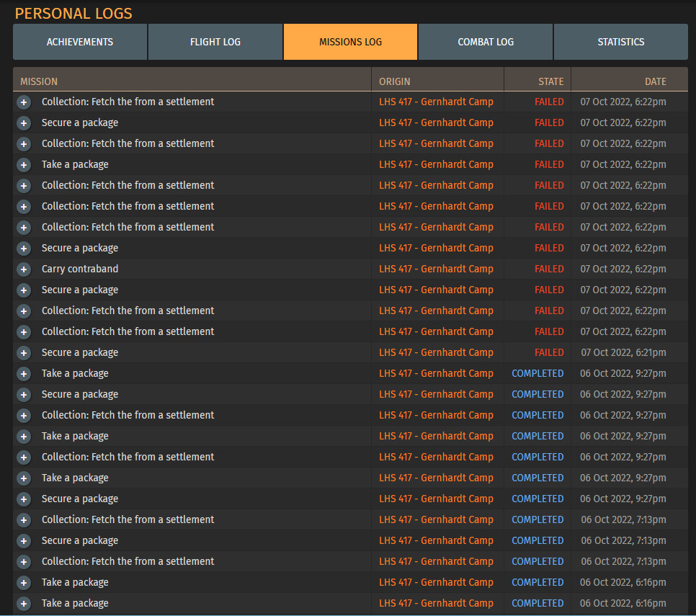Click the PERSONAL LOGS heading
The width and height of the screenshot is (696, 616).
(x=73, y=13)
